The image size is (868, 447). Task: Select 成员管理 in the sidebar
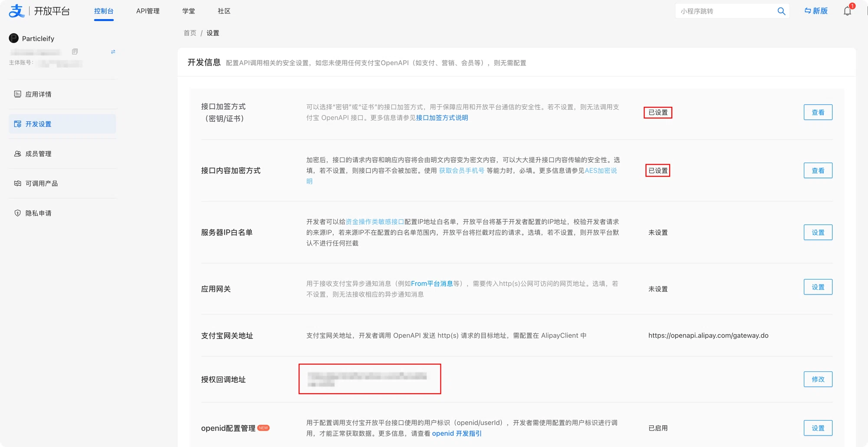[x=62, y=154]
